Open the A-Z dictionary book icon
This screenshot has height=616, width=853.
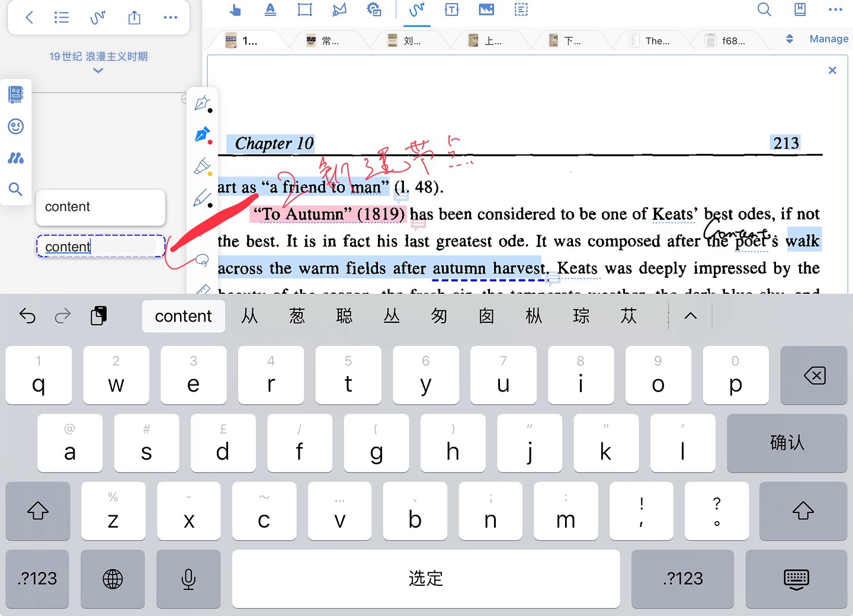point(15,94)
